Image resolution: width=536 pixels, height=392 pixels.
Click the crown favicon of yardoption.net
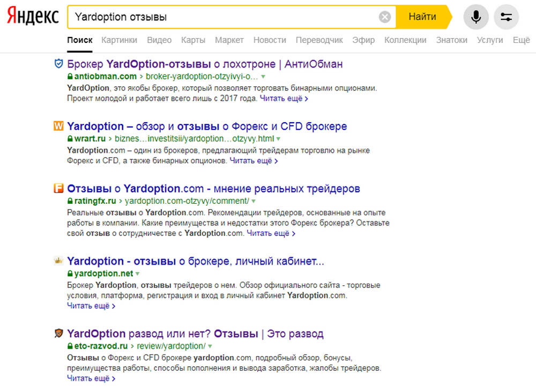coord(58,261)
